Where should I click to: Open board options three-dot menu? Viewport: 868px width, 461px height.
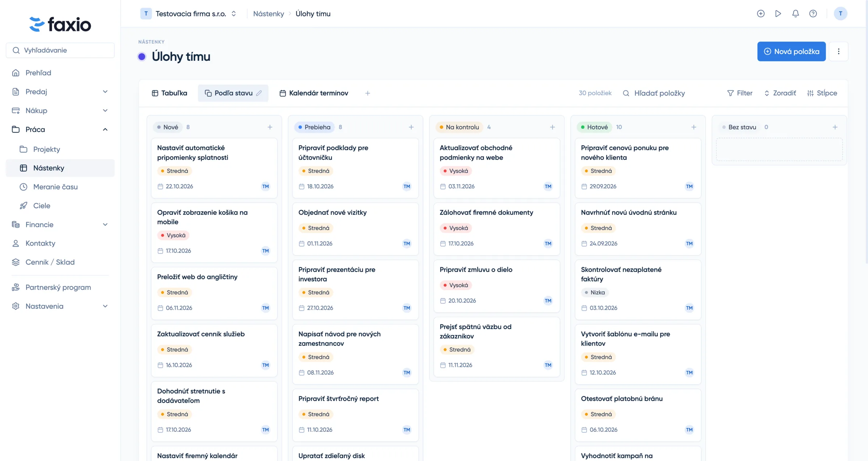coord(838,51)
